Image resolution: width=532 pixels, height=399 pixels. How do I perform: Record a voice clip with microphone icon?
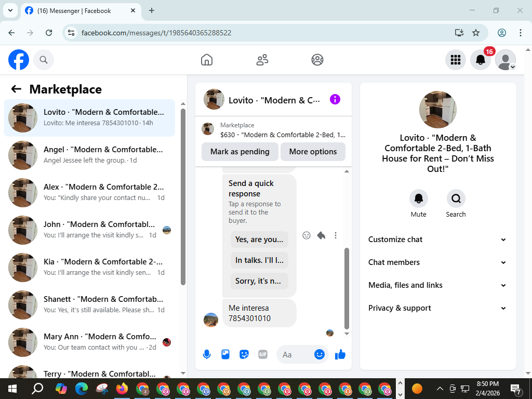[x=207, y=354]
